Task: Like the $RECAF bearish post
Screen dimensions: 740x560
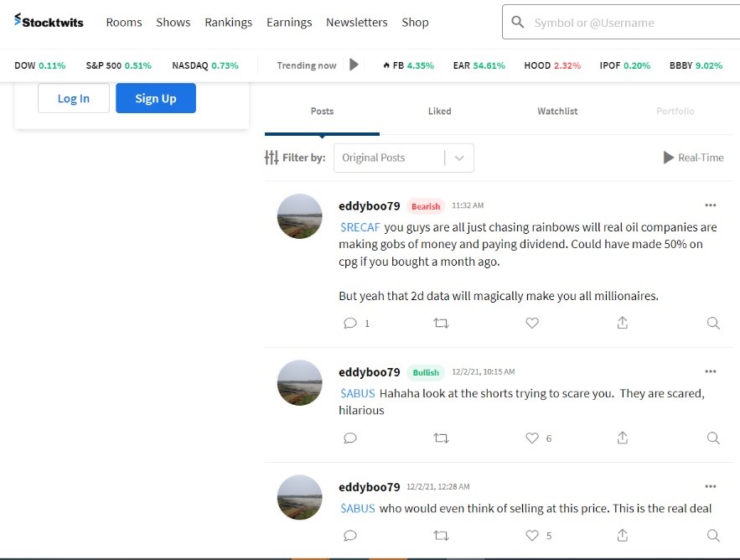Action: [x=531, y=323]
